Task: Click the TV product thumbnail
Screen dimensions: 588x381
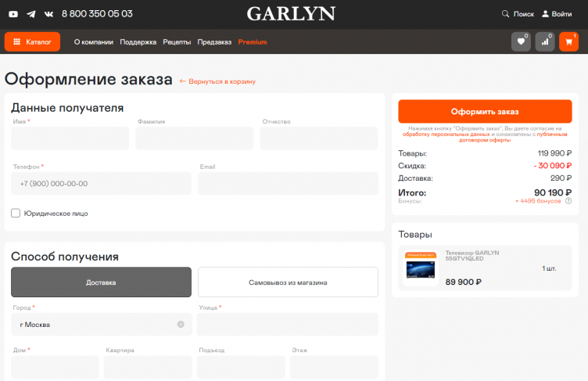Action: (x=421, y=268)
